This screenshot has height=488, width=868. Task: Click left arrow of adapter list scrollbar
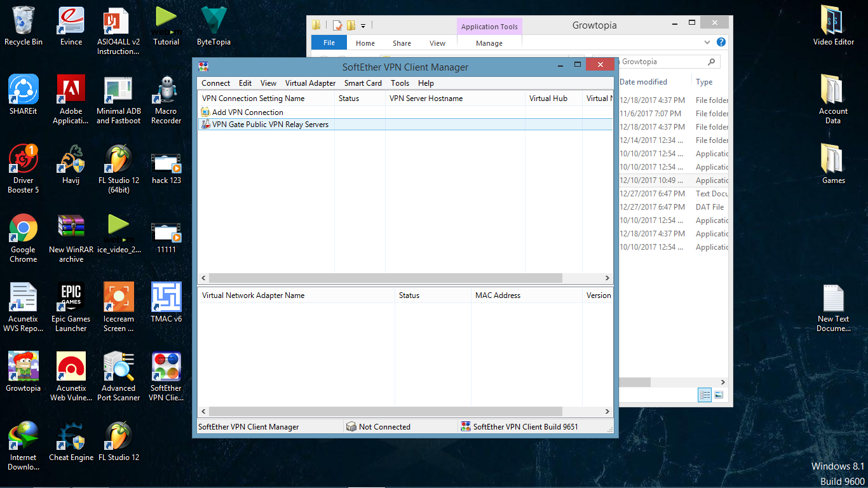click(x=204, y=412)
